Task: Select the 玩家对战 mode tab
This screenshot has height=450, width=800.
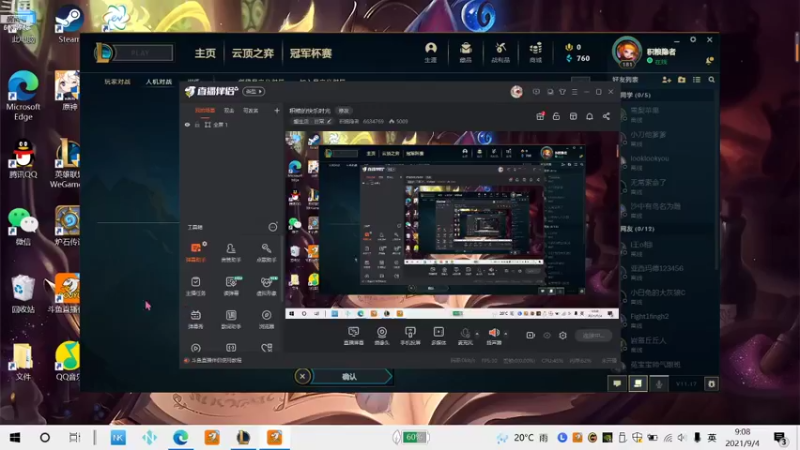Action: [x=117, y=82]
